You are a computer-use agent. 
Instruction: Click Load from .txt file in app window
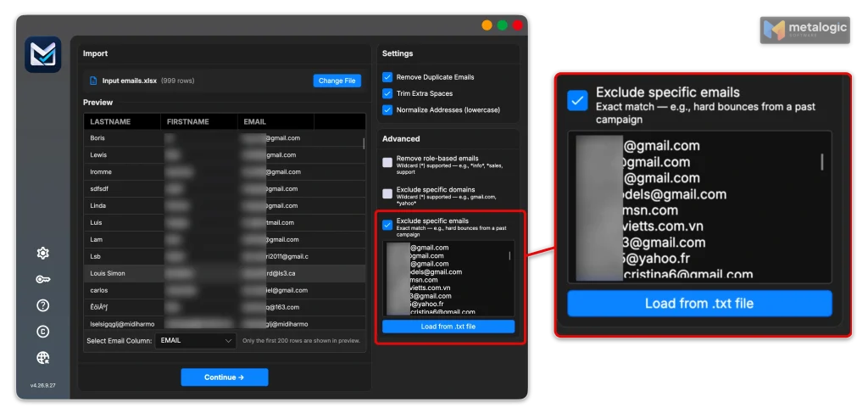[448, 327]
